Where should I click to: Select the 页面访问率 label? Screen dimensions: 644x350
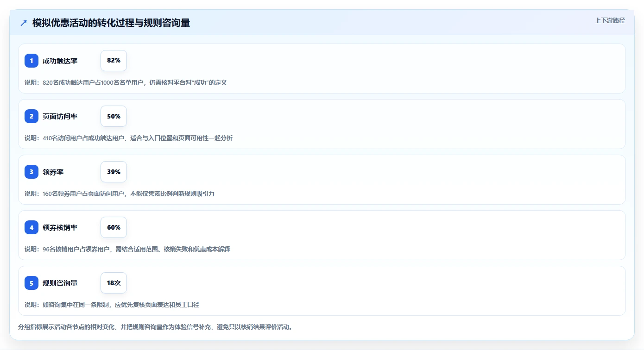click(x=60, y=116)
